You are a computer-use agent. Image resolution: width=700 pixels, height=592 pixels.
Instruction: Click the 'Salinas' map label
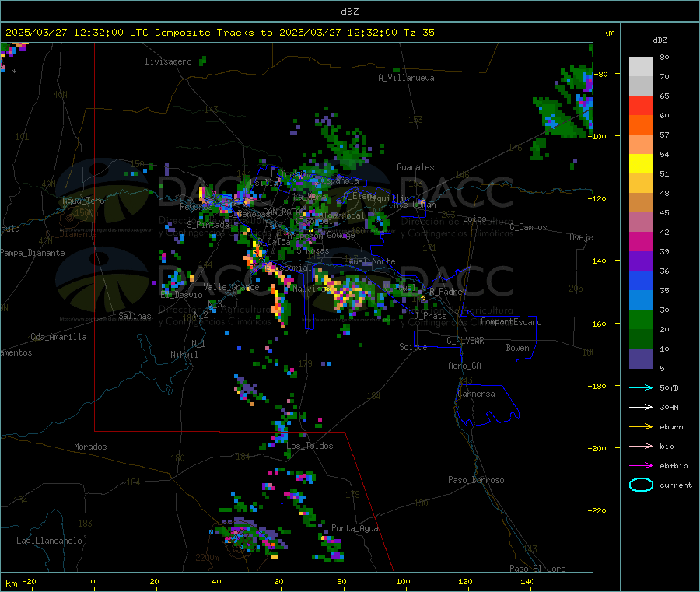(x=135, y=316)
